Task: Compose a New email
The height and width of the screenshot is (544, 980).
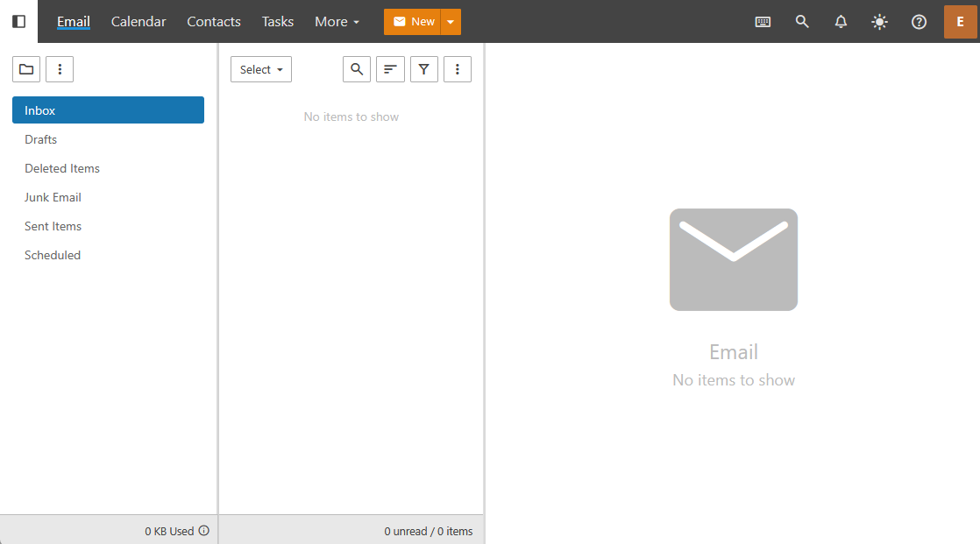Action: pos(413,22)
